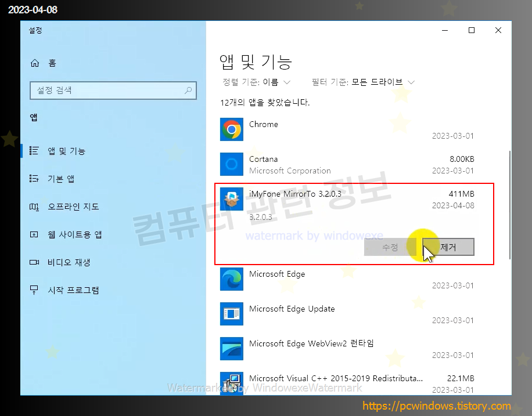Click in the 설정 검색 search field
Screen dimensions: 532x416
(x=113, y=90)
